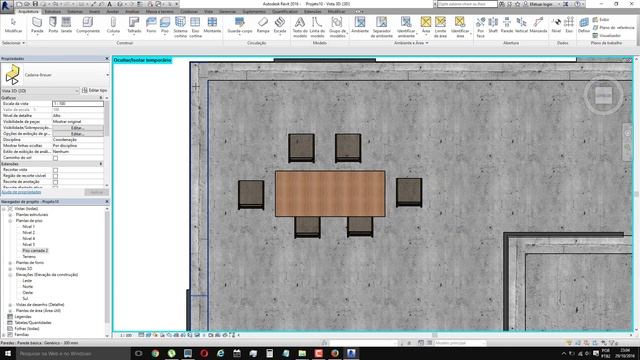Select the Ambiente room tool
The height and width of the screenshot is (360, 640).
coord(360,25)
